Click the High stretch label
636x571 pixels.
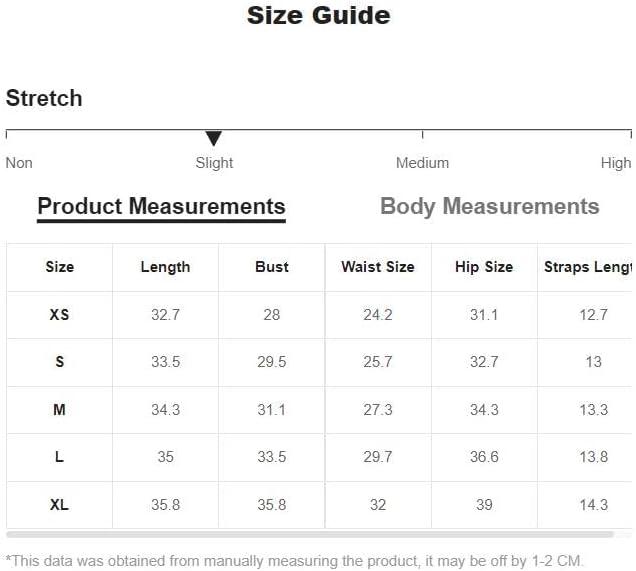(616, 163)
